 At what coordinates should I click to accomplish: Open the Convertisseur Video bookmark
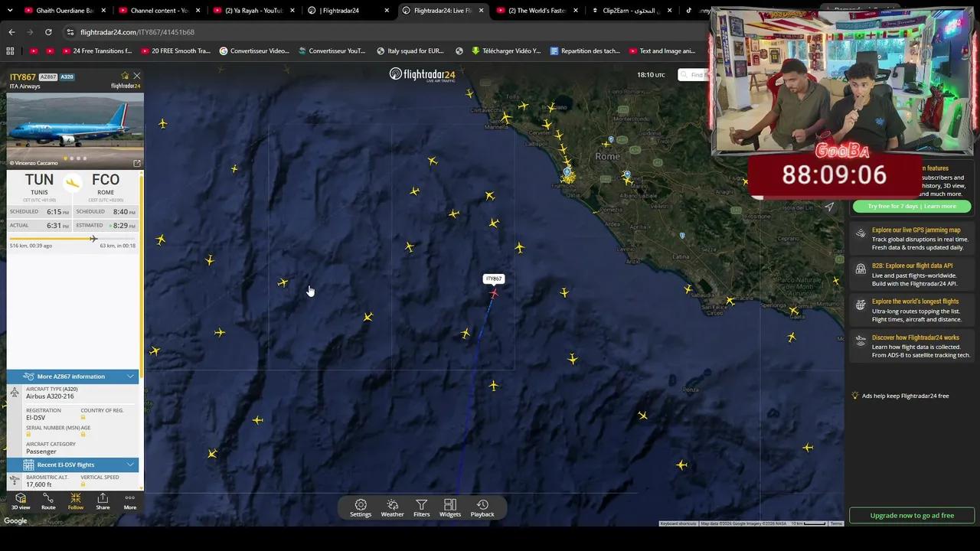pyautogui.click(x=254, y=51)
